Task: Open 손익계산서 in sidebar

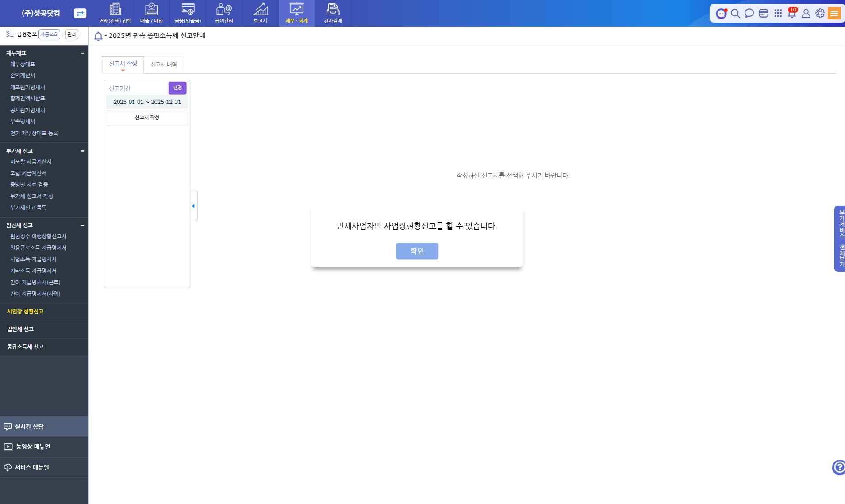Action: click(x=23, y=76)
